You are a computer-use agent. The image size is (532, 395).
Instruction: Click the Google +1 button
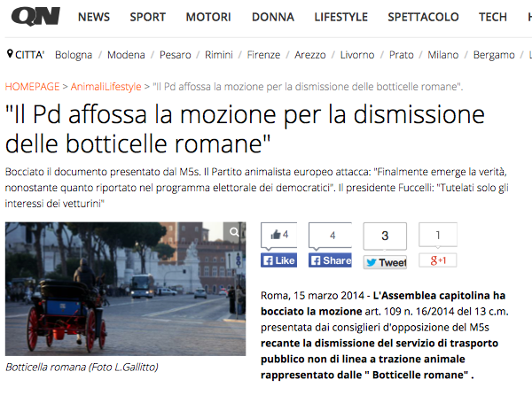pyautogui.click(x=438, y=260)
